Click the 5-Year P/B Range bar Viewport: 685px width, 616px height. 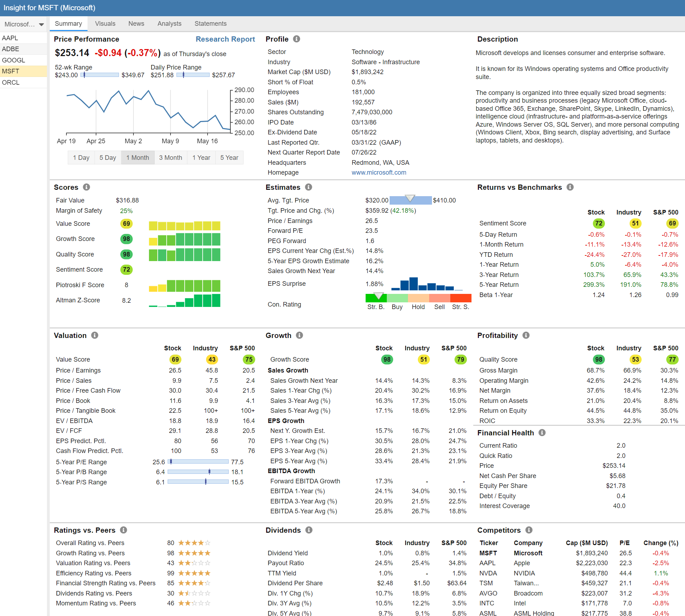198,472
